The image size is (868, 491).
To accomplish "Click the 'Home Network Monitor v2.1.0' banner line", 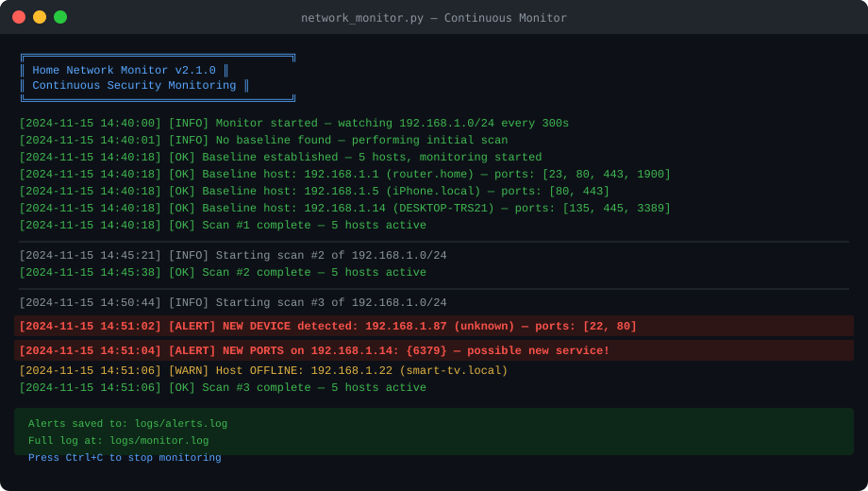I will 124,71.
